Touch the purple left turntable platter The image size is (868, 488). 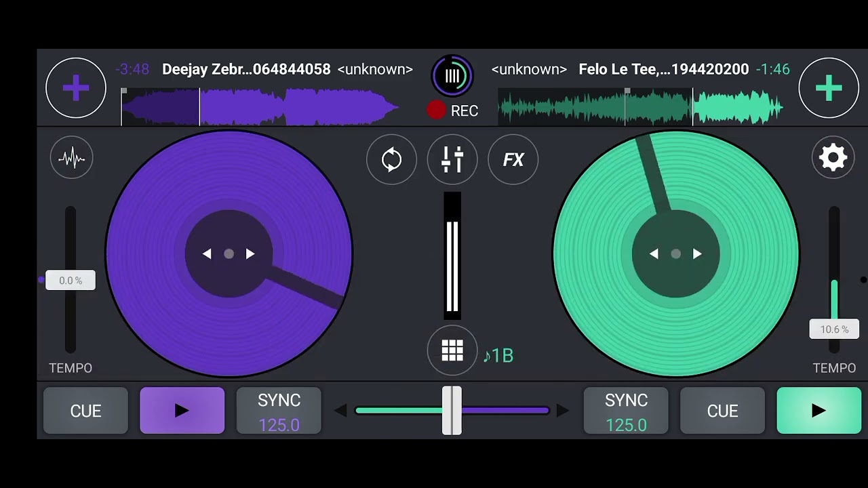[x=229, y=253]
